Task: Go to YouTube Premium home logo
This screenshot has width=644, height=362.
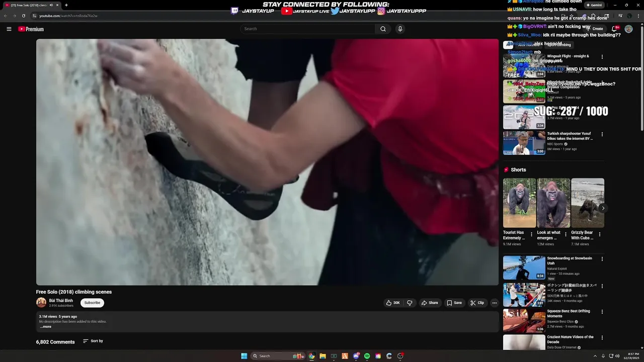Action: [x=31, y=29]
